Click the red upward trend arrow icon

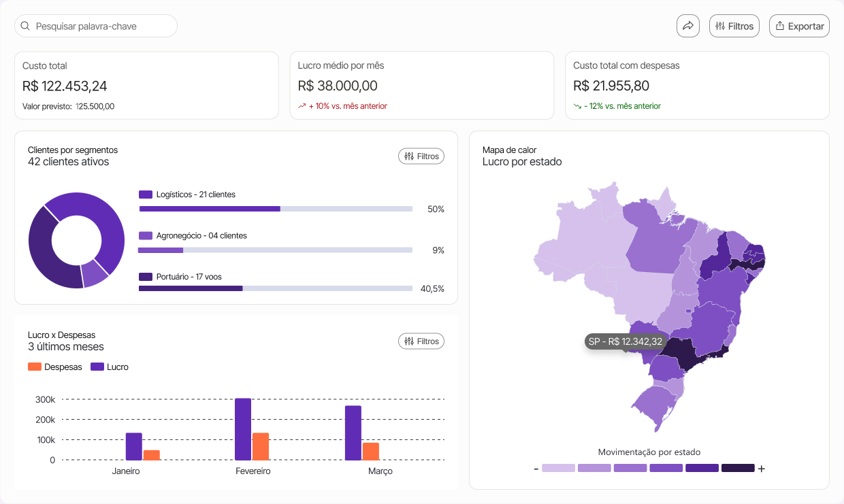point(302,106)
